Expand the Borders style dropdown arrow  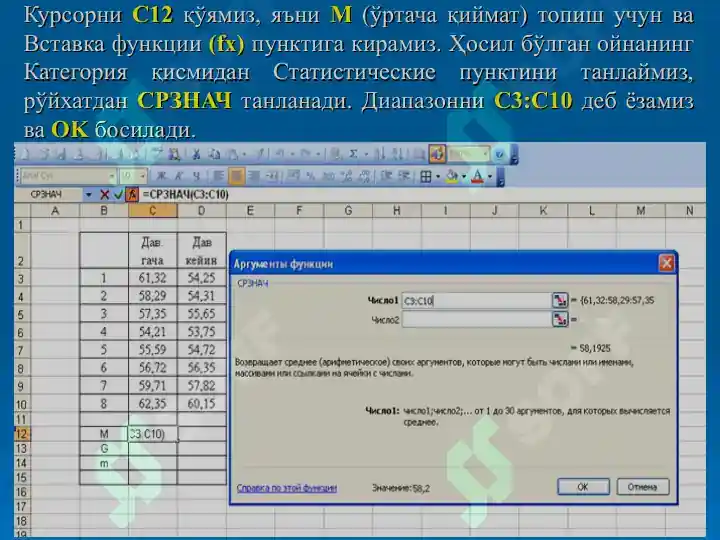(438, 176)
